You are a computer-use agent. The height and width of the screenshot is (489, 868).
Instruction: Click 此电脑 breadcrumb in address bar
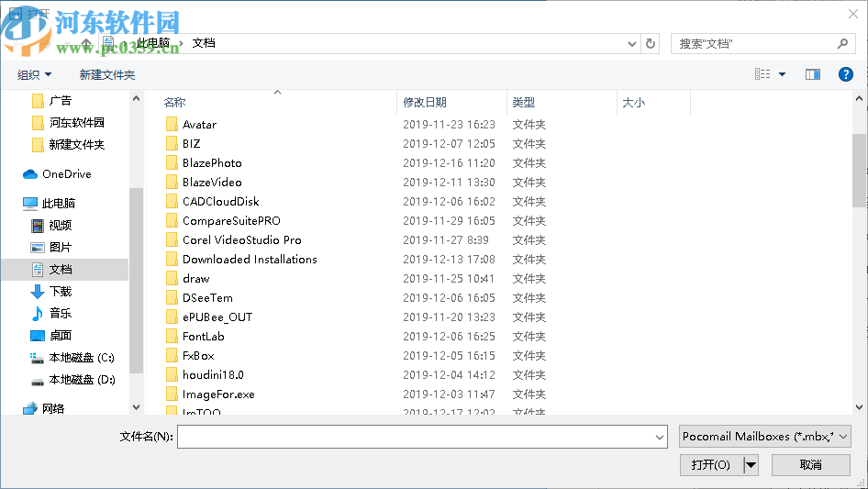153,43
